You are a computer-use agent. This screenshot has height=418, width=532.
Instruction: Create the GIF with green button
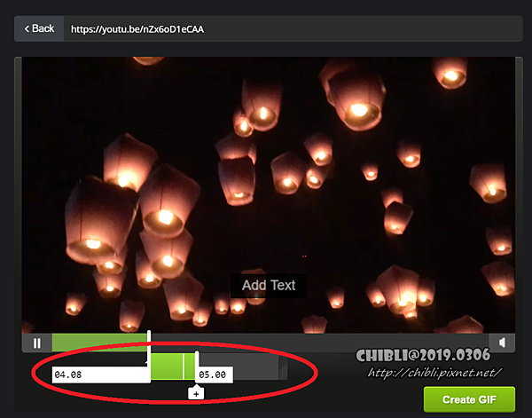[x=469, y=399]
